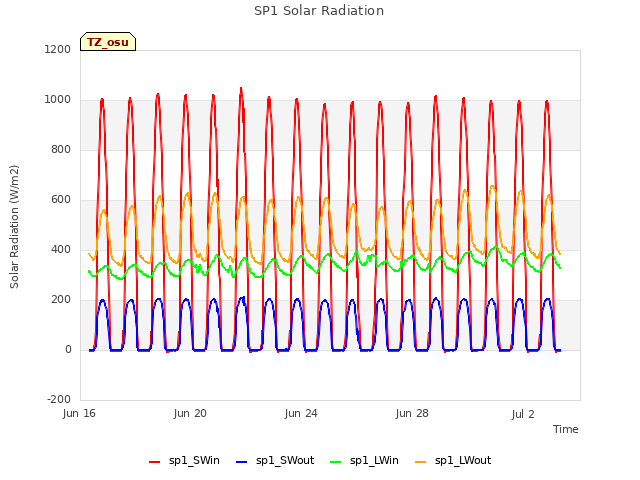Click the Jun 20 x-axis tick label
The image size is (640, 480).
pyautogui.click(x=190, y=413)
